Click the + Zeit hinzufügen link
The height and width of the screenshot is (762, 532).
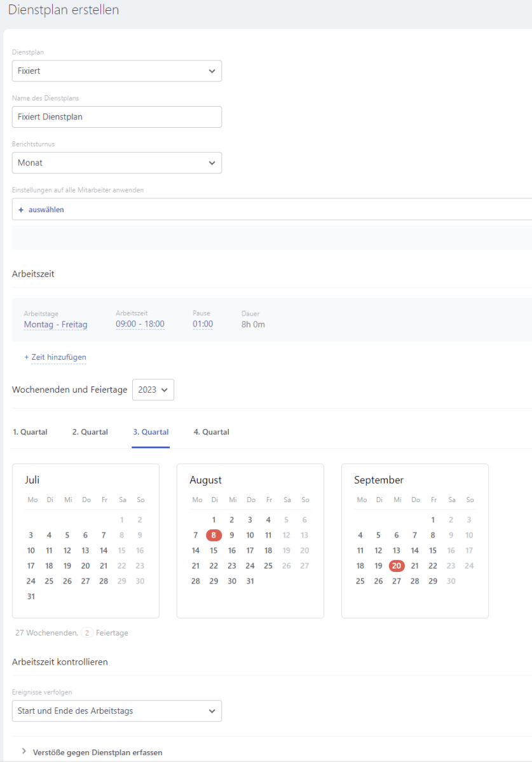pos(55,358)
